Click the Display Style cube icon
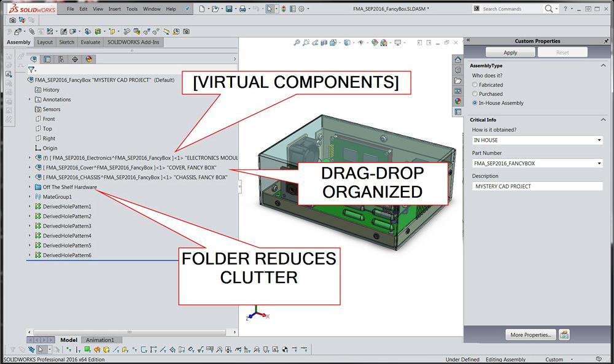The image size is (614, 364). (347, 42)
